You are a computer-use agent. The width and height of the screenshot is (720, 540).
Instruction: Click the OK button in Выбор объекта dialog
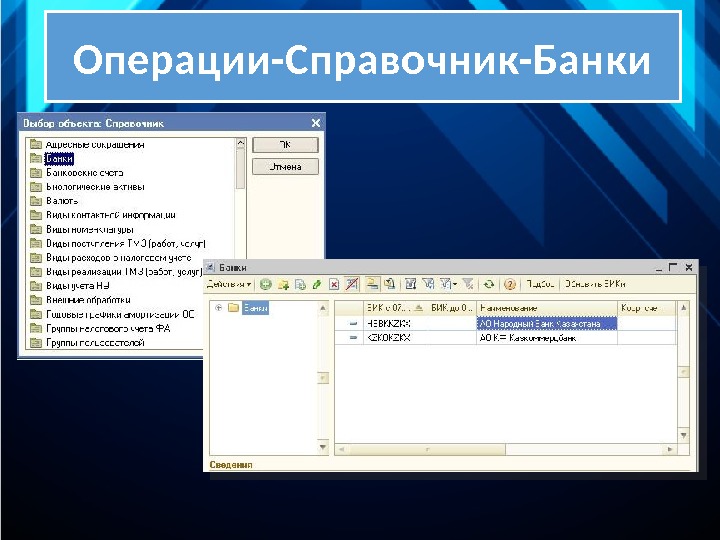[285, 145]
